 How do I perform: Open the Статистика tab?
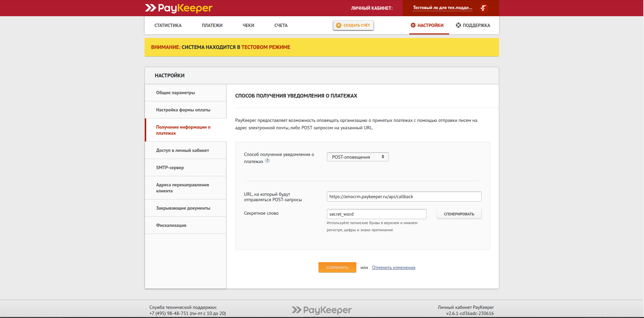168,25
